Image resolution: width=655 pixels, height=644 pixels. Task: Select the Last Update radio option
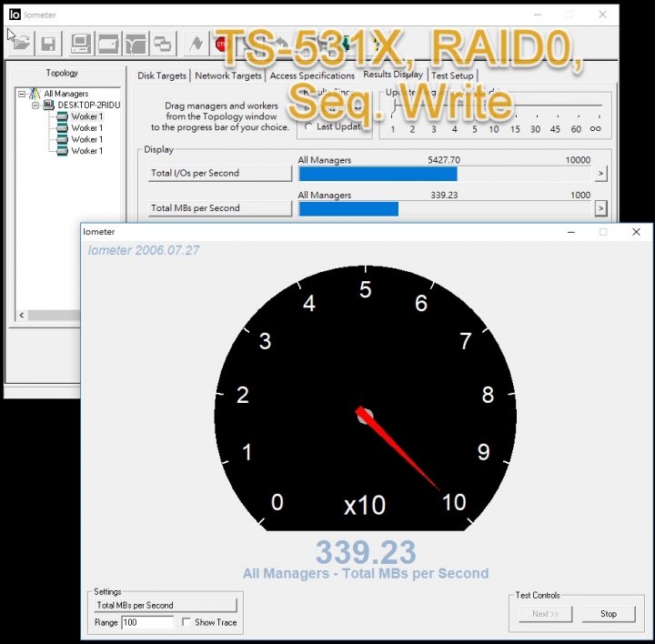[x=308, y=126]
